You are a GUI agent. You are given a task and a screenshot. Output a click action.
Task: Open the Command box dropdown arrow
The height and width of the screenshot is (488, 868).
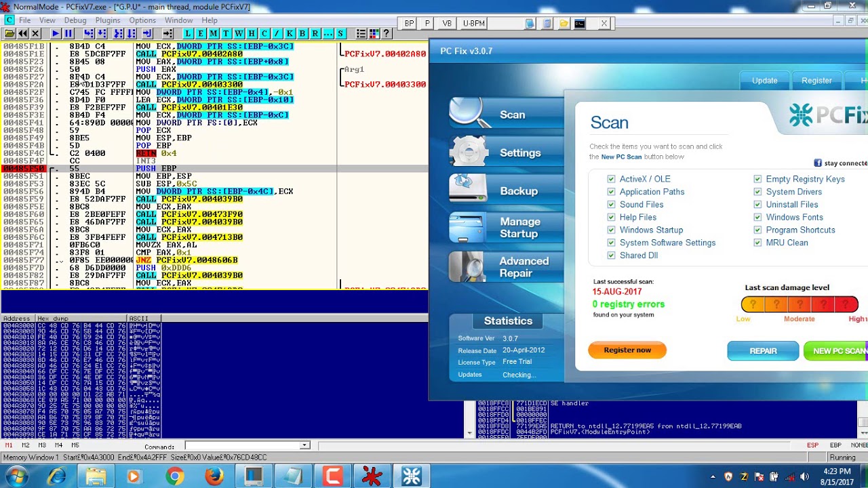click(304, 445)
